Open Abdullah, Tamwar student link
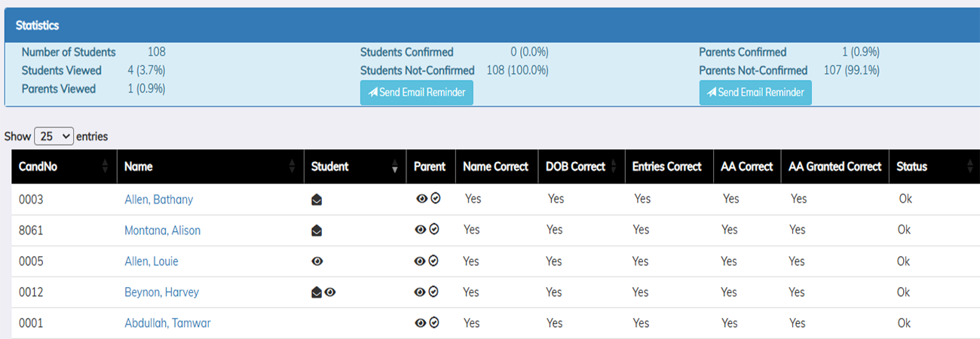The width and height of the screenshot is (980, 339). coord(167,323)
